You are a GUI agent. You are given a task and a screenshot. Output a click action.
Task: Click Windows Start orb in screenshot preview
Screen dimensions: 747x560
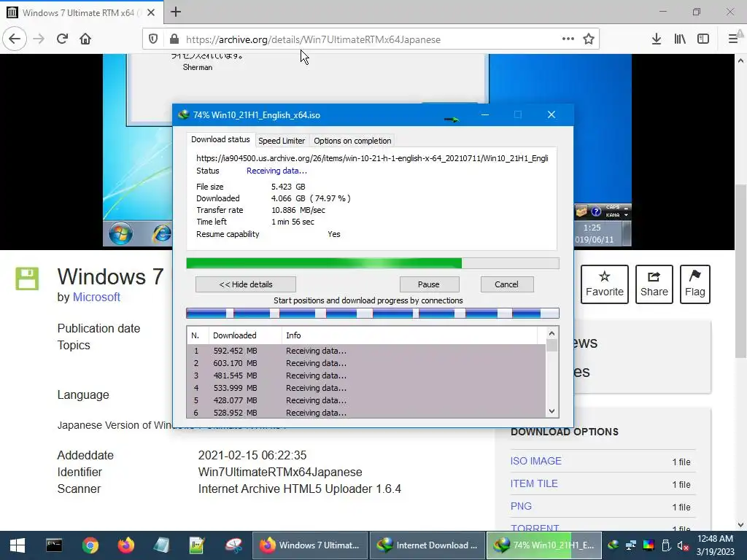coord(120,234)
